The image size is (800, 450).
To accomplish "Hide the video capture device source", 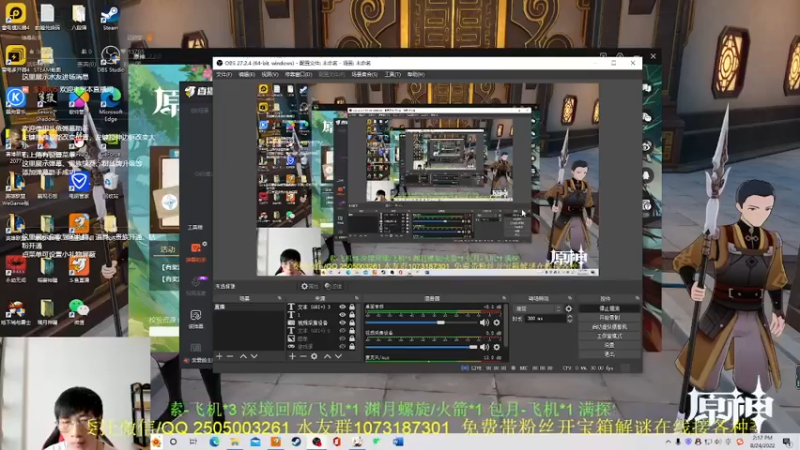I will (x=342, y=323).
